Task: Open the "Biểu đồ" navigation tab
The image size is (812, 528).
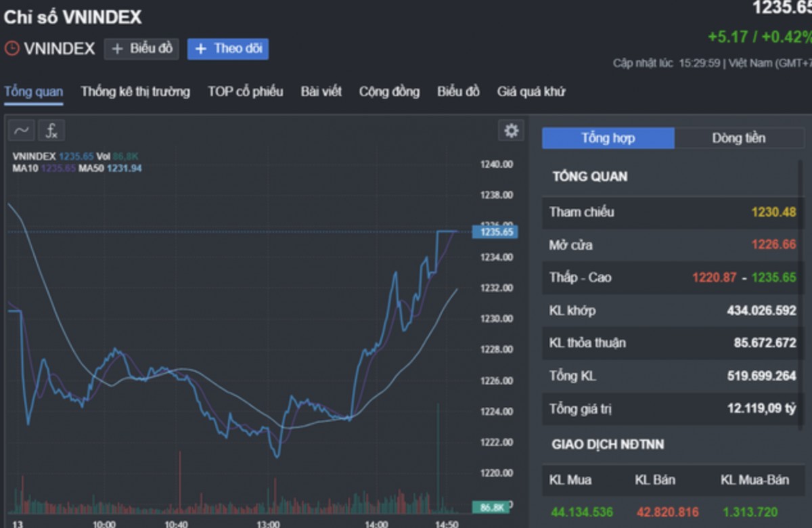Action: [457, 91]
